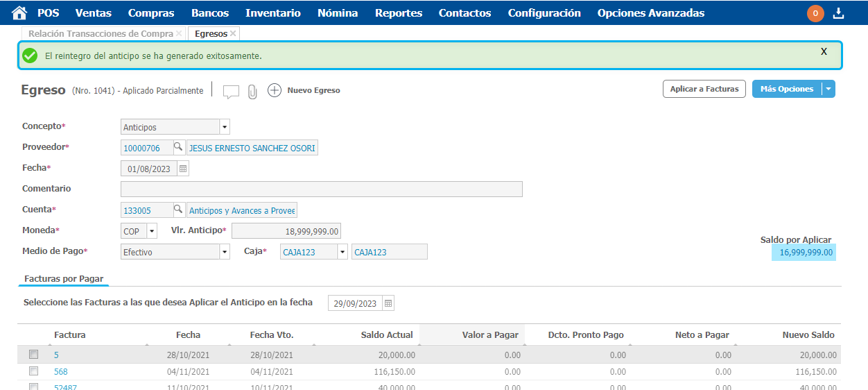Click the Aplicar a Facturas button
This screenshot has height=390, width=868.
point(704,89)
